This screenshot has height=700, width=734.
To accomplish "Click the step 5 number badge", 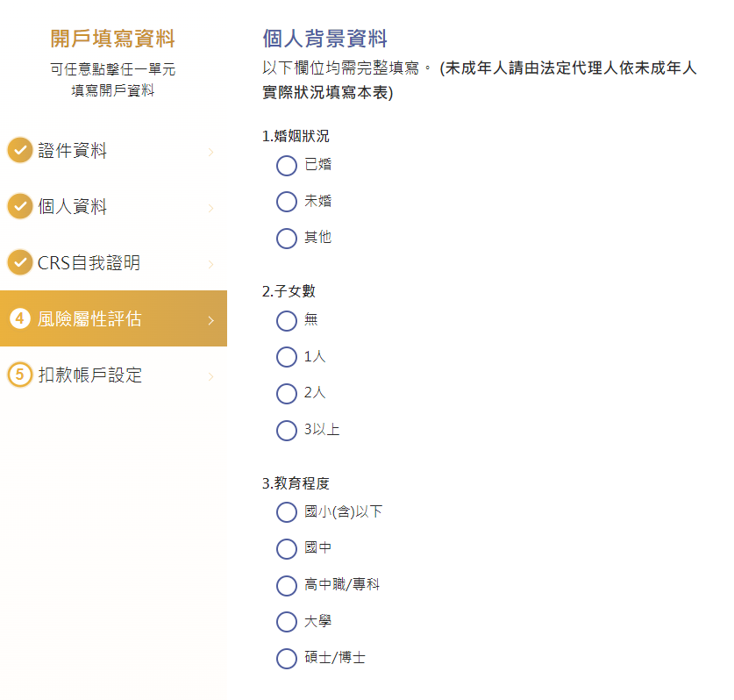I will point(20,375).
